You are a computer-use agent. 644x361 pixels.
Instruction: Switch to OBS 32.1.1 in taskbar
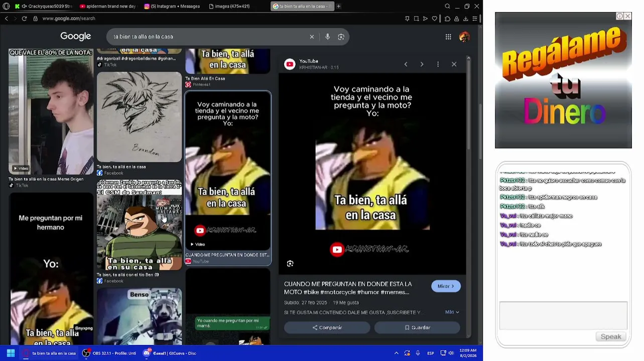[x=109, y=353]
